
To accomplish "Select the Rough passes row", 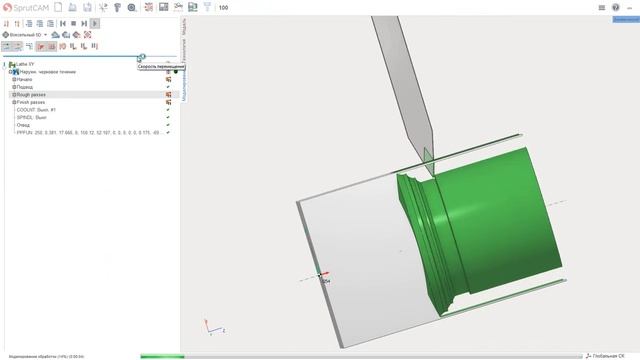I will [x=94, y=95].
